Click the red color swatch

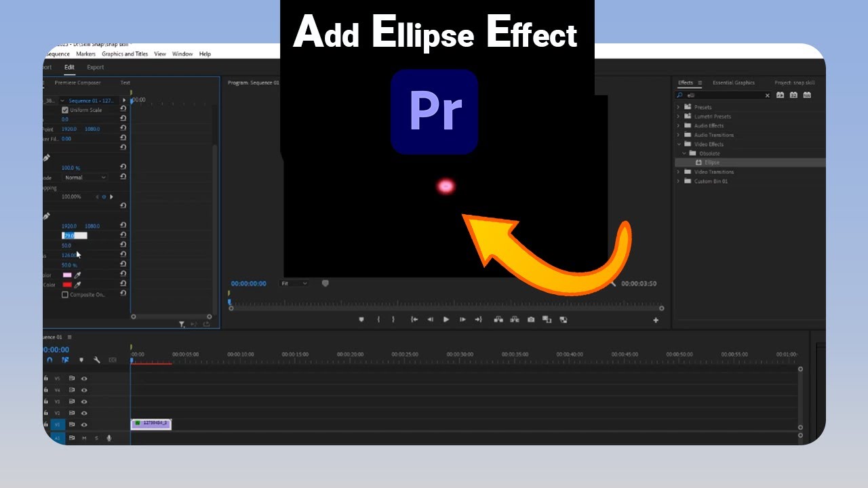[x=67, y=285]
